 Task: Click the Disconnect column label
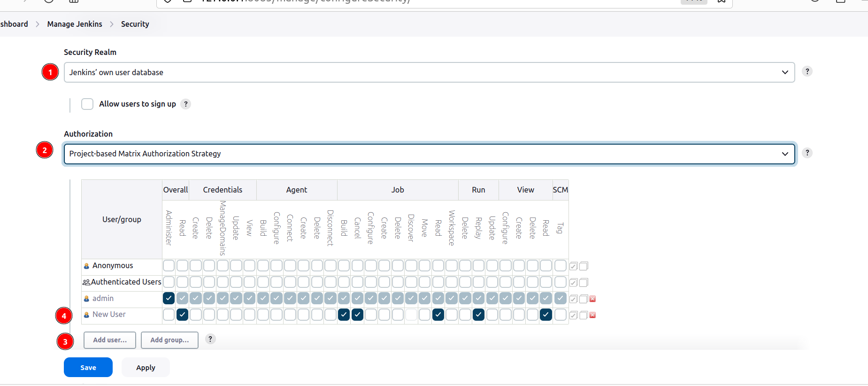[x=330, y=228]
